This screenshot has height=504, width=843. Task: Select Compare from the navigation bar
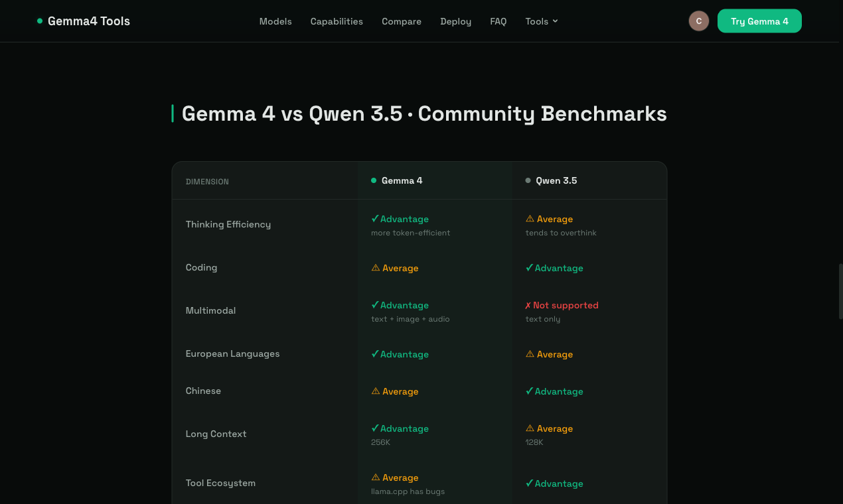[402, 21]
